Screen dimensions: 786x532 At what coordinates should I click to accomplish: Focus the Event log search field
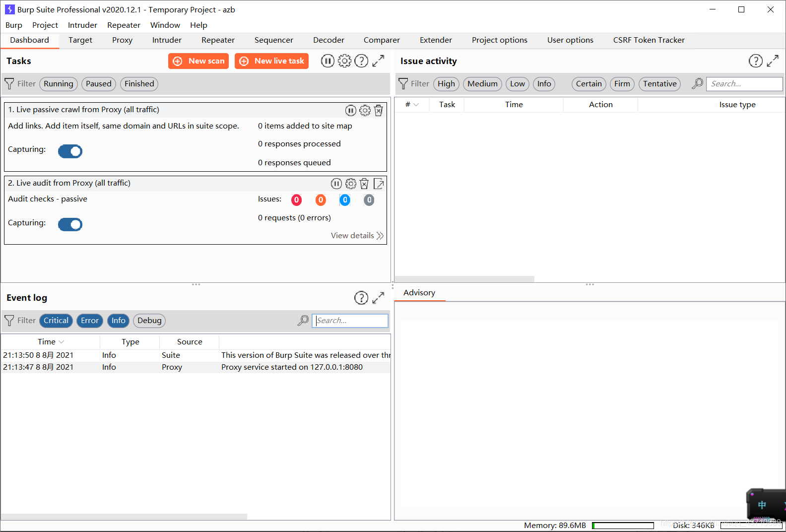pyautogui.click(x=350, y=321)
